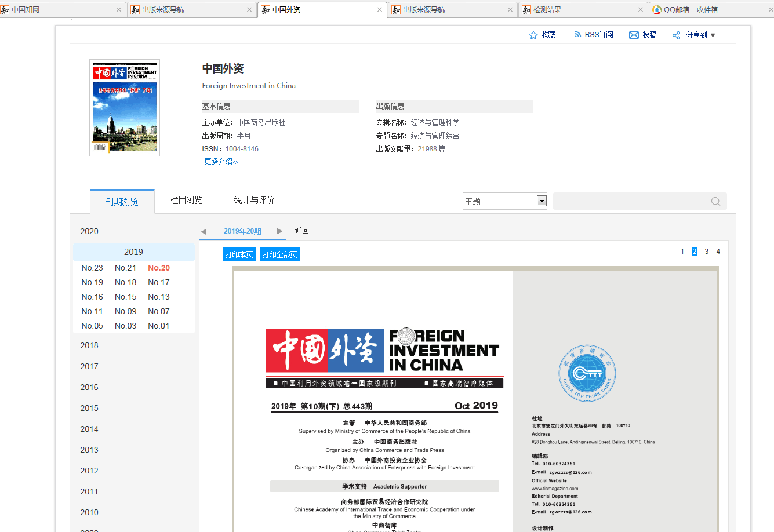Click the 2019年20期 issue link
Screen dimensions: 774x532
coord(242,231)
